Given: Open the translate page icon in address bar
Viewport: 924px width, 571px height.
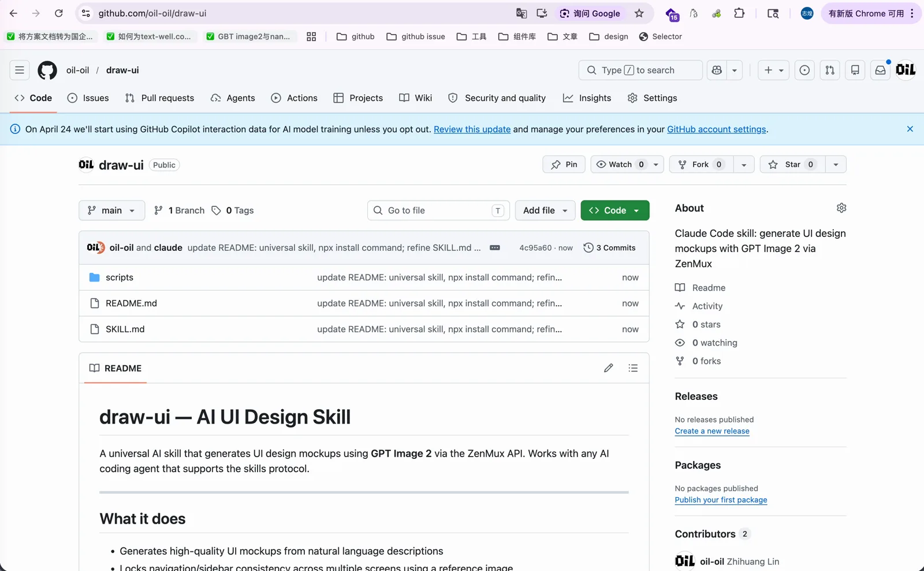Looking at the screenshot, I should [521, 13].
